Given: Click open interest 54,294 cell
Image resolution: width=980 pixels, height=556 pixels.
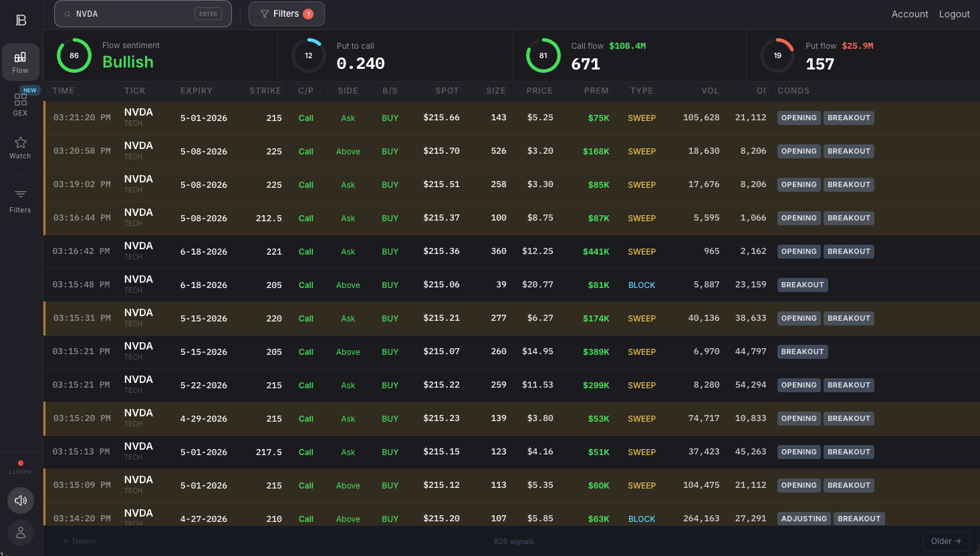Looking at the screenshot, I should tap(751, 385).
